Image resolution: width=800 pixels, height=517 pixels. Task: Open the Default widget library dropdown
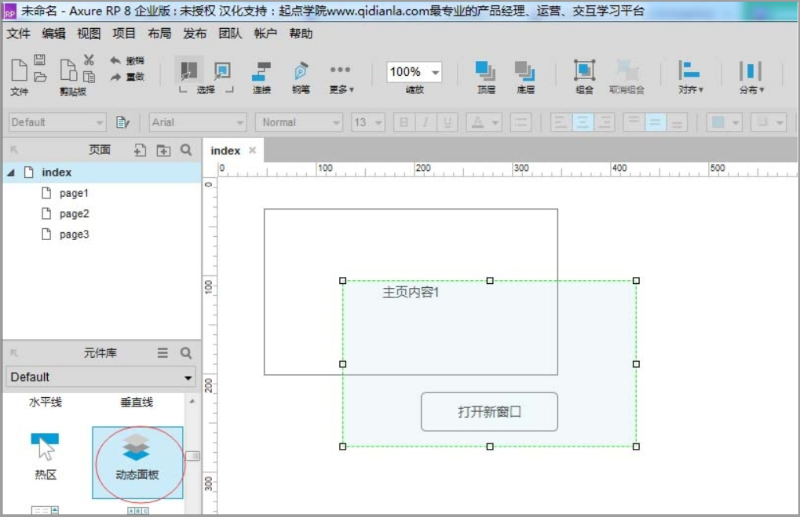[100, 377]
